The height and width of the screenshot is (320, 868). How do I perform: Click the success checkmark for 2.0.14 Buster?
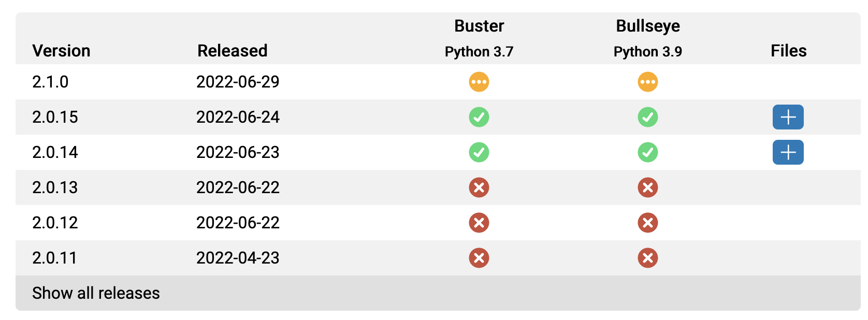[x=479, y=152]
